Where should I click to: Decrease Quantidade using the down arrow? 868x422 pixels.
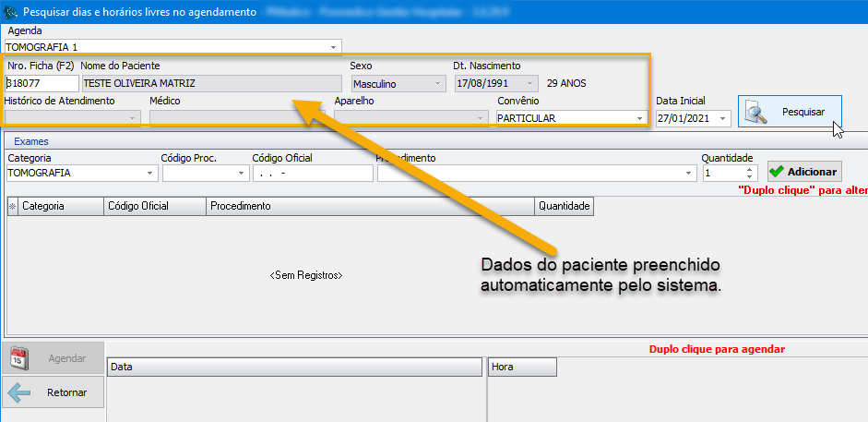[x=749, y=177]
